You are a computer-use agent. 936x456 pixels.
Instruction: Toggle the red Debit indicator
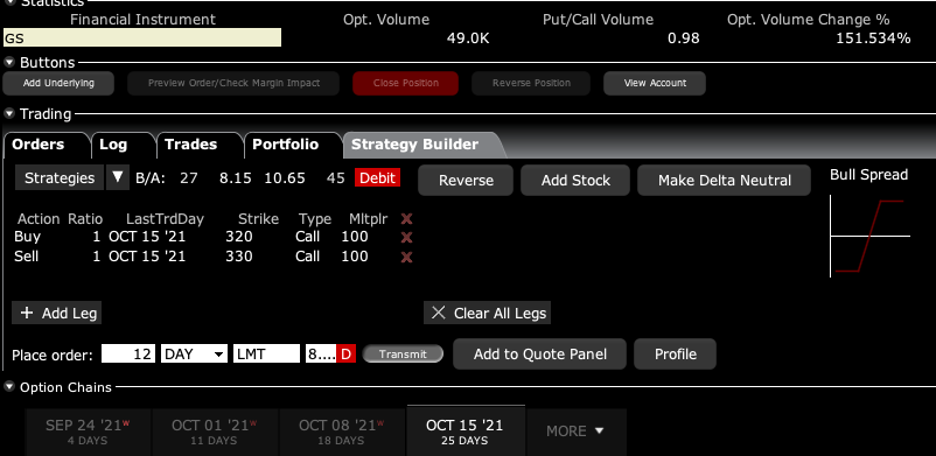click(377, 178)
